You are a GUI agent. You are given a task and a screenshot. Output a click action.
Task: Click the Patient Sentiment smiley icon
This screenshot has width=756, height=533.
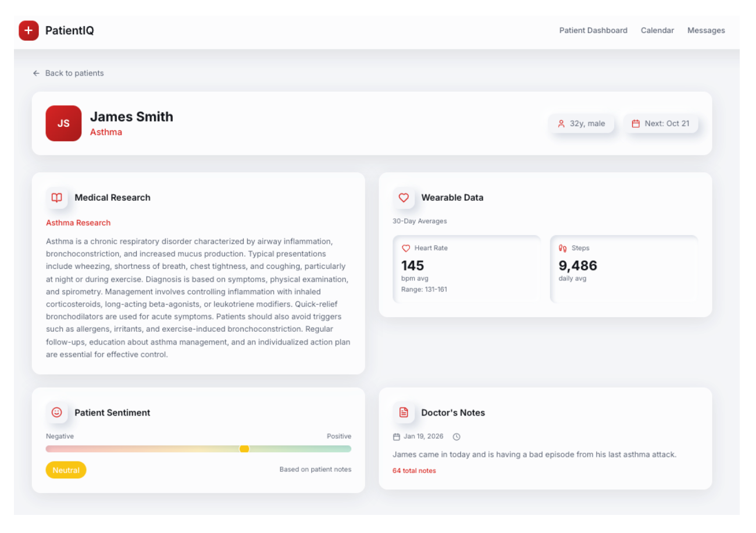point(56,413)
